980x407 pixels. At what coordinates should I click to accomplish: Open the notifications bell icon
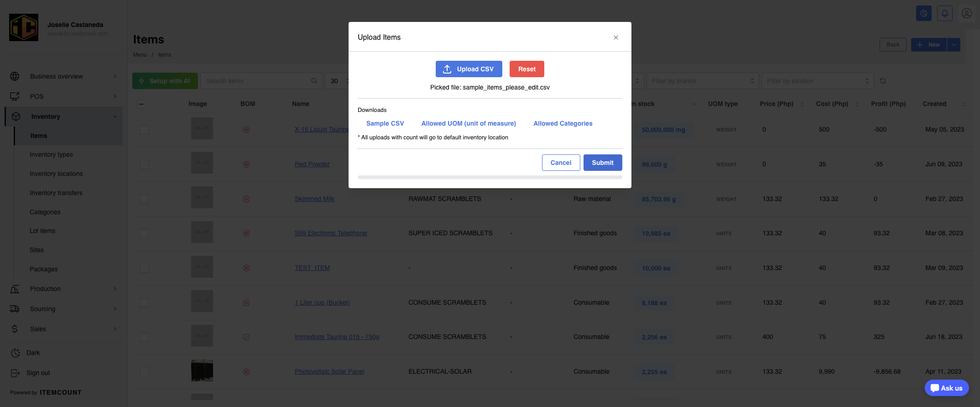(945, 13)
